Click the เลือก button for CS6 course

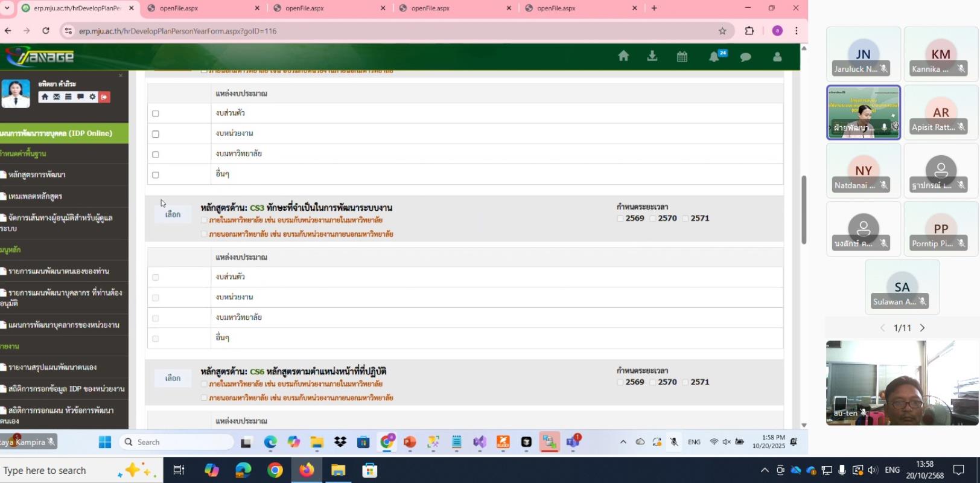coord(173,378)
